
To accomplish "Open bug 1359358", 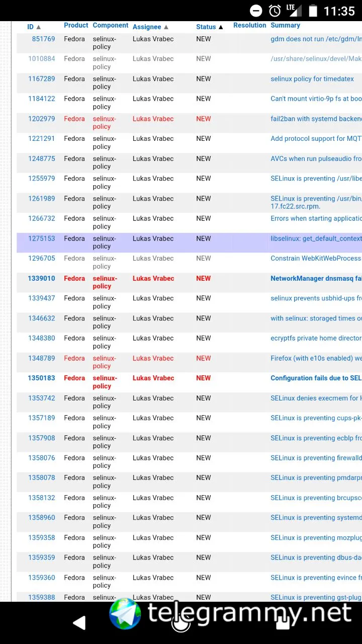I will click(42, 538).
